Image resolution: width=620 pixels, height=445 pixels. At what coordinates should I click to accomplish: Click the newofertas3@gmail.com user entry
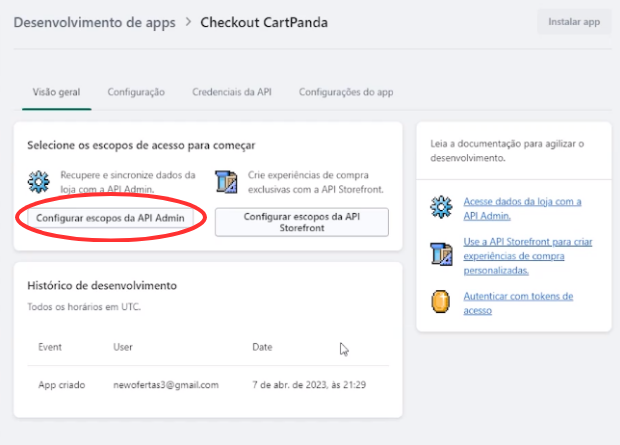[166, 385]
